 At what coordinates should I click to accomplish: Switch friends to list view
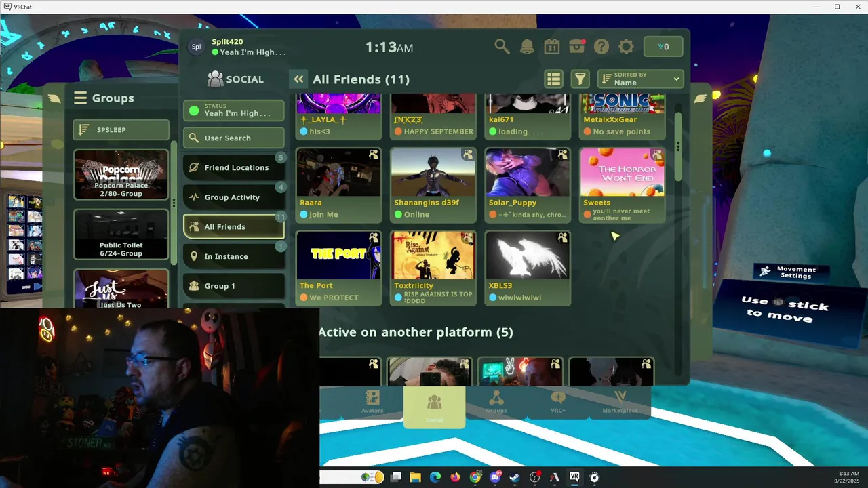coord(554,79)
